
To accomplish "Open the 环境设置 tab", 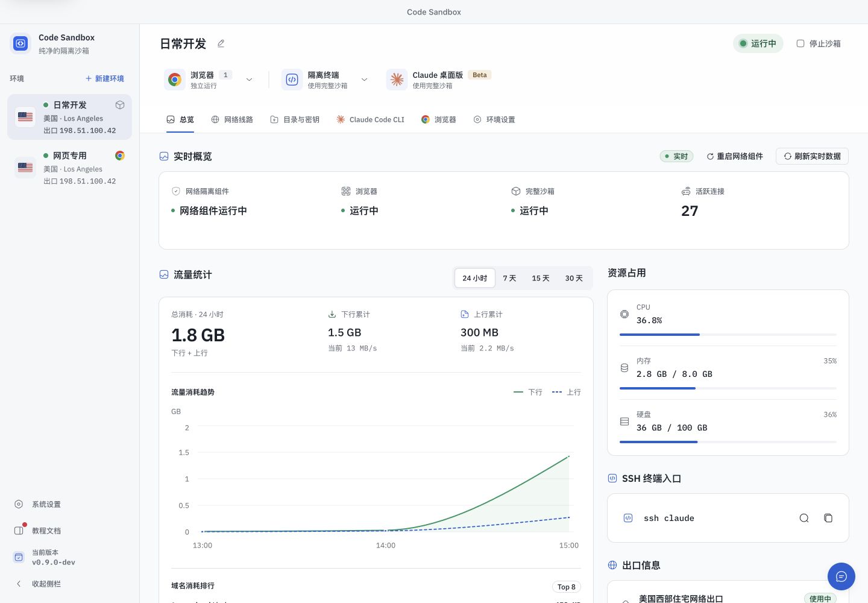I will point(494,119).
